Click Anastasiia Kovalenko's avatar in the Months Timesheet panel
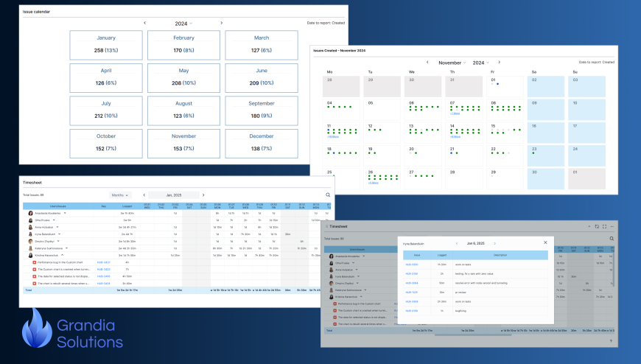This screenshot has width=641, height=364. pos(31,213)
